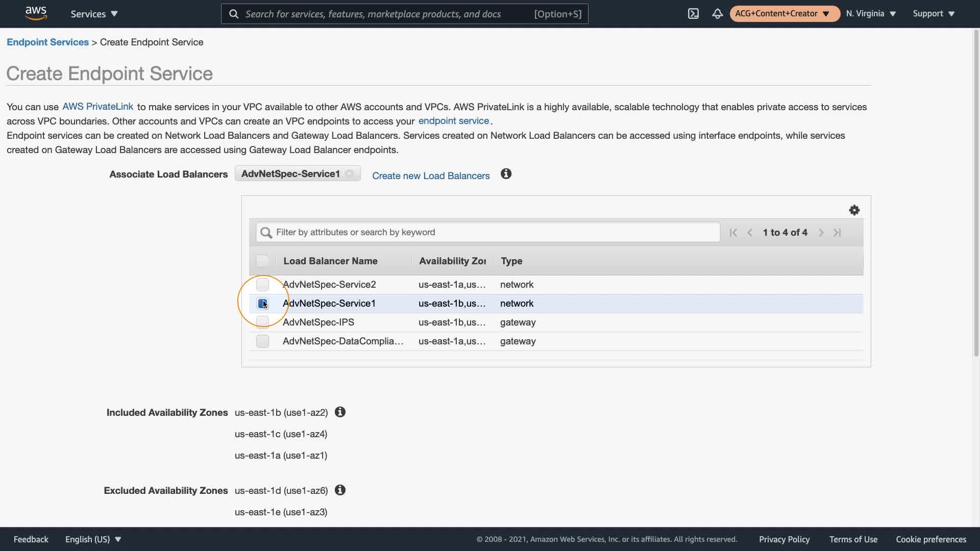The width and height of the screenshot is (980, 551).
Task: Click info icon next to Create new Load Balancers
Action: [x=506, y=174]
